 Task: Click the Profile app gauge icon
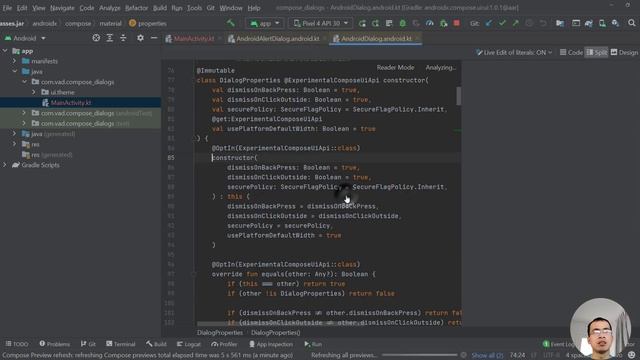(429, 23)
